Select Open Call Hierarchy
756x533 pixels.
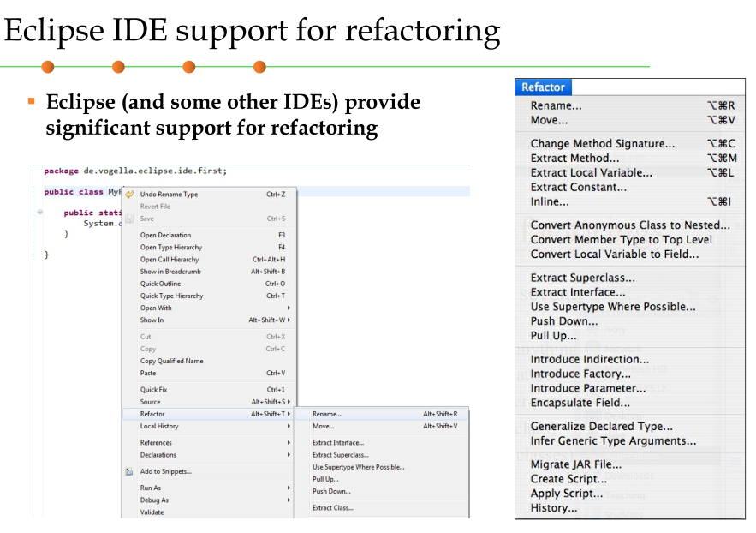[x=209, y=260]
